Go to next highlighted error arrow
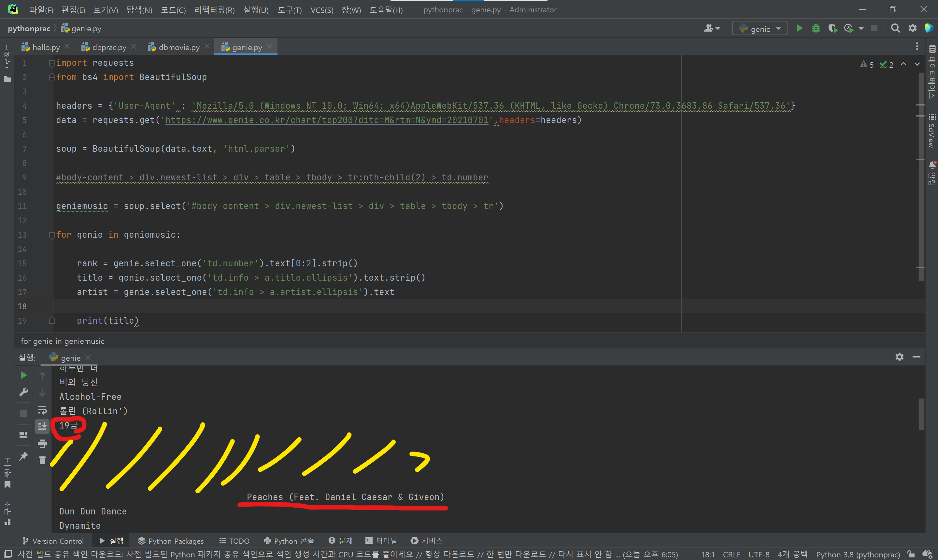 click(x=917, y=64)
